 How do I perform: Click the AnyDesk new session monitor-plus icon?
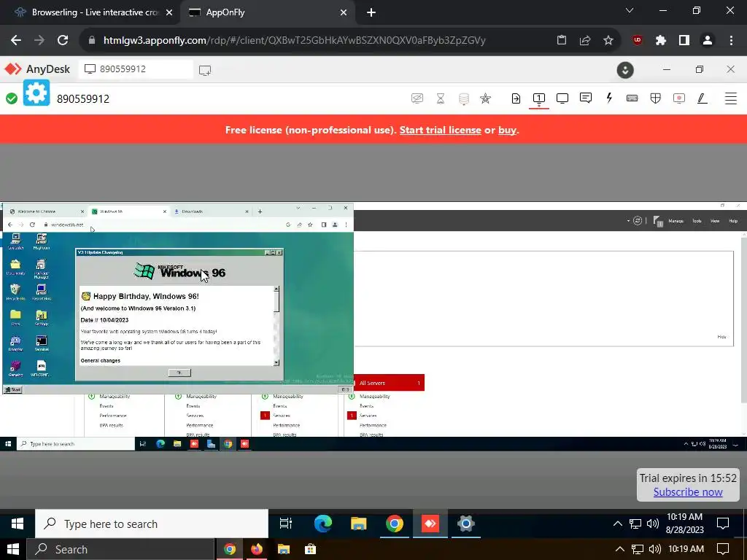[x=205, y=71]
